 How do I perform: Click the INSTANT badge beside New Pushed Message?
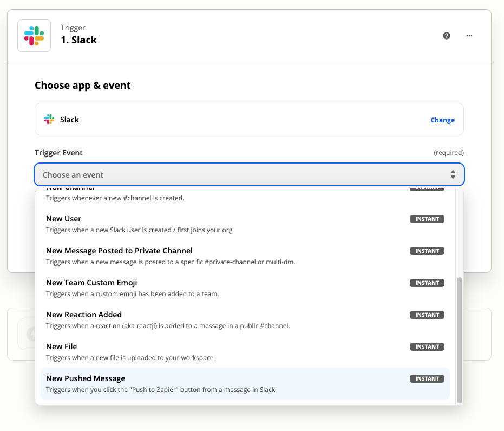click(427, 379)
